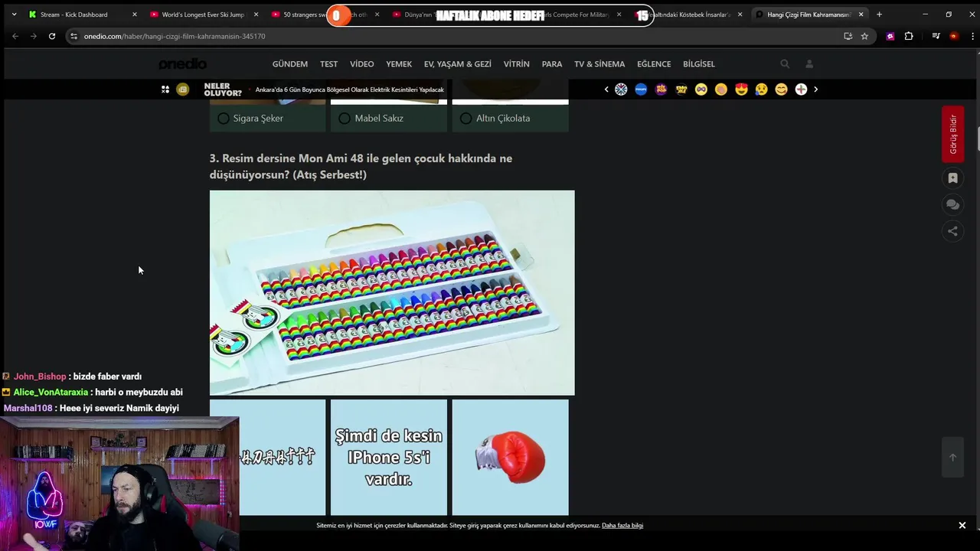Click the white plus circle icon
This screenshot has width=980, height=551.
tap(801, 90)
